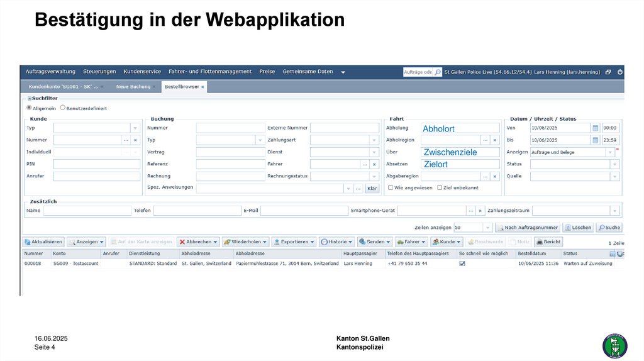
Task: Open the Auftragsverwaltung menu
Action: (x=50, y=72)
